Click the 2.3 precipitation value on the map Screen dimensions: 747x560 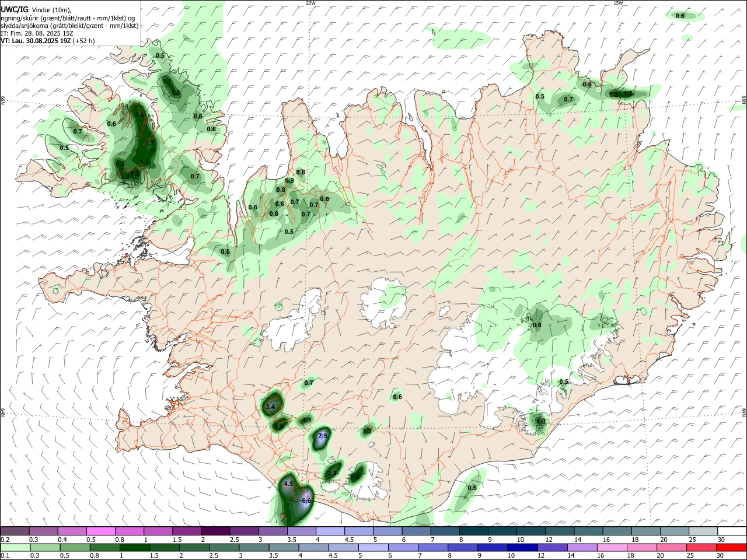point(333,473)
